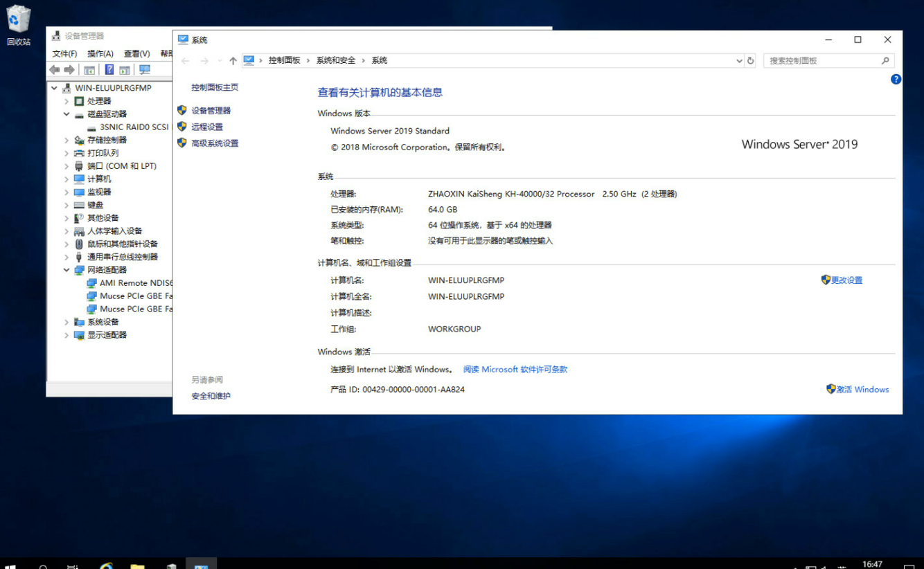Collapse the 网络适配器 node
924x569 pixels.
(66, 270)
